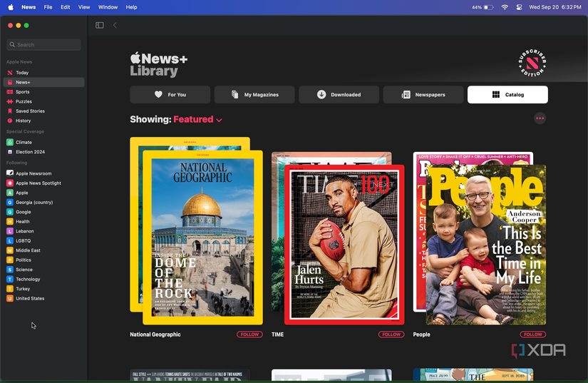The height and width of the screenshot is (383, 588).
Task: Open the Politics topic
Action: point(44,260)
